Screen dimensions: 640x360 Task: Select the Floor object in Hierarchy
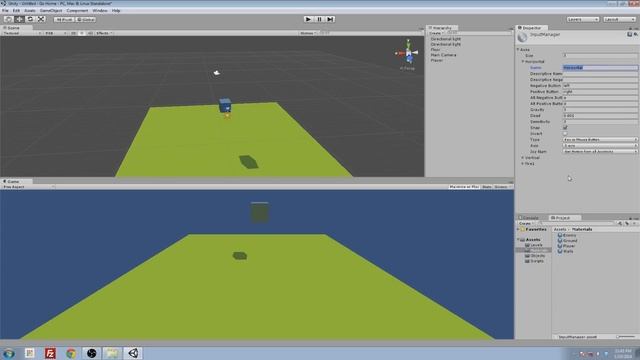[x=436, y=50]
